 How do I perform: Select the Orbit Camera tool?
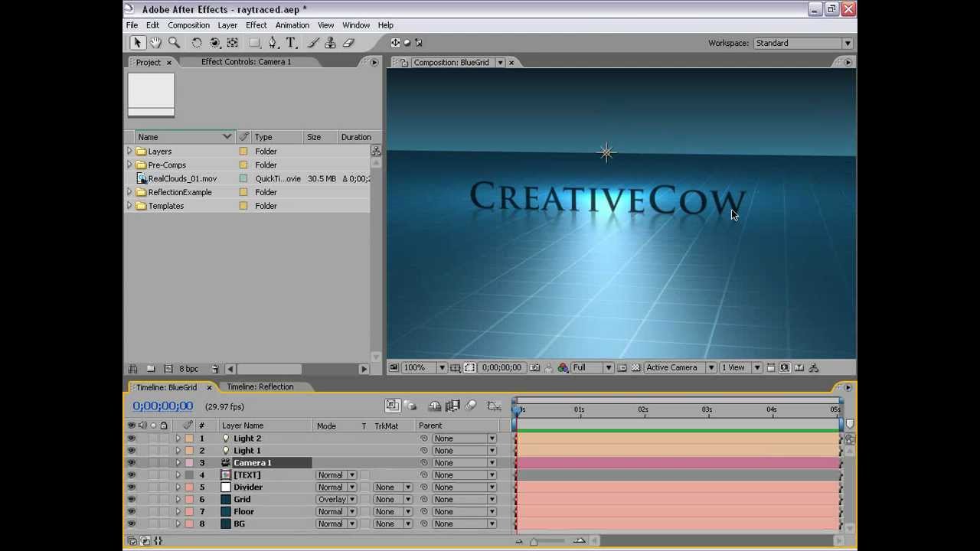(x=215, y=43)
